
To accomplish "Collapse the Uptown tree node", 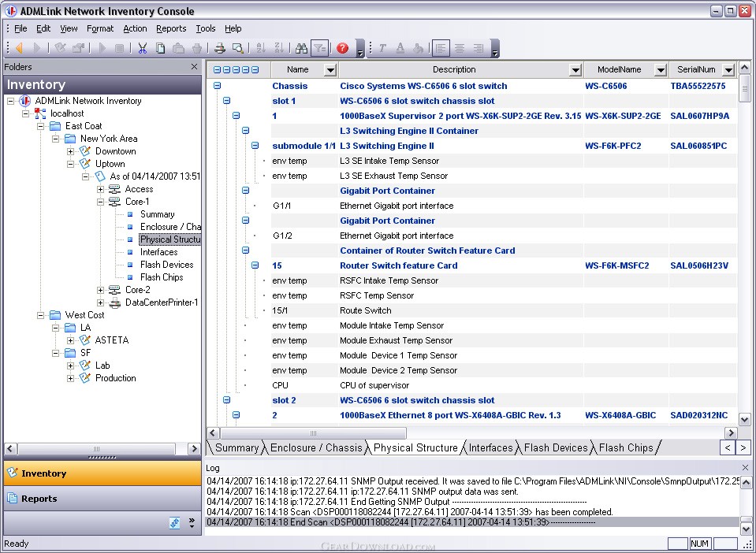I will pos(70,164).
